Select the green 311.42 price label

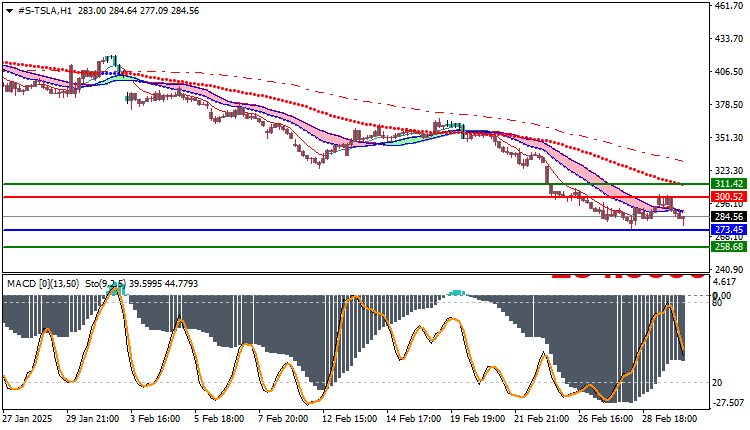click(729, 184)
